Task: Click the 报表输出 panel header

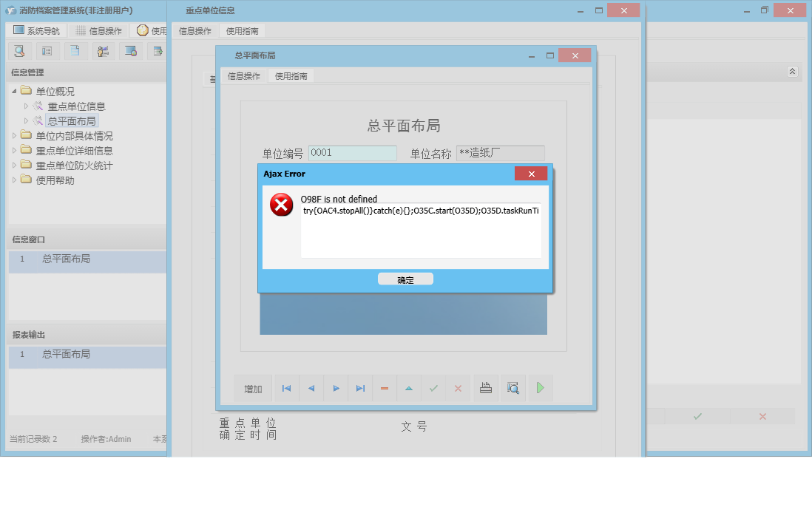Action: tap(87, 335)
